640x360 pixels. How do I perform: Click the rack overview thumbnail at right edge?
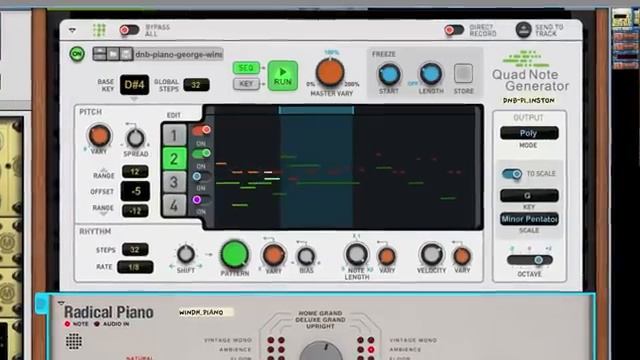[625, 39]
